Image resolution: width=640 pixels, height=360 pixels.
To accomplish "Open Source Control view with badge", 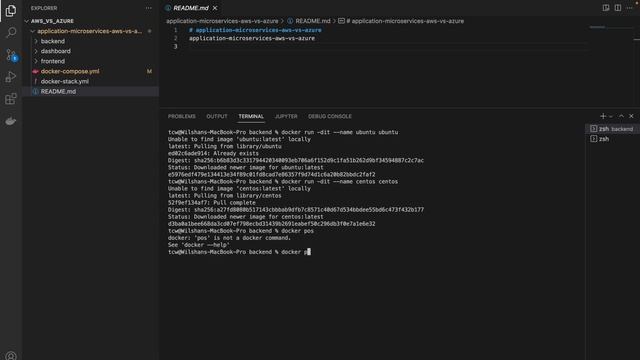I will click(11, 55).
